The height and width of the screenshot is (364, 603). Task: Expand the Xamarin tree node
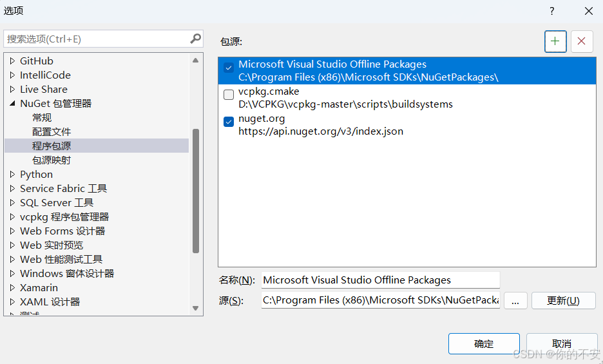pos(12,288)
